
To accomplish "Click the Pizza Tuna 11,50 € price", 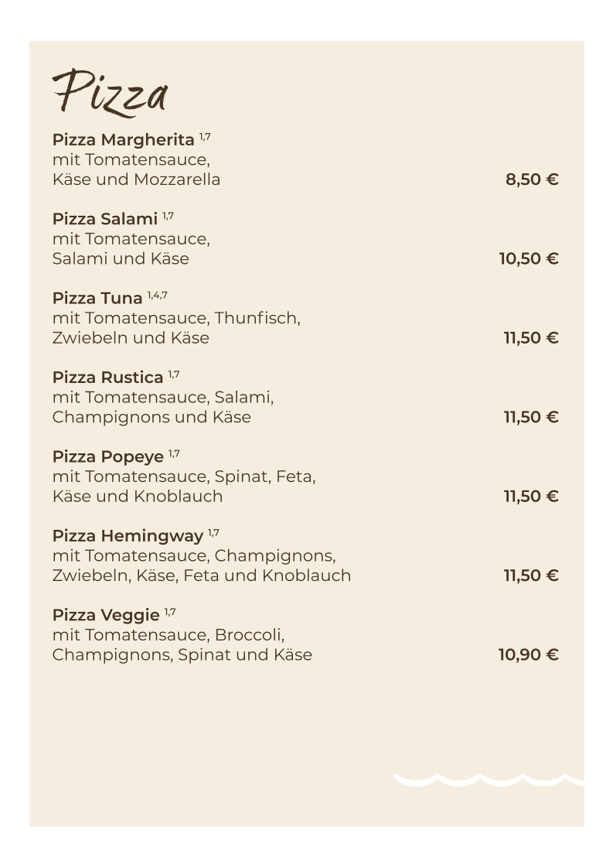I will 530,338.
